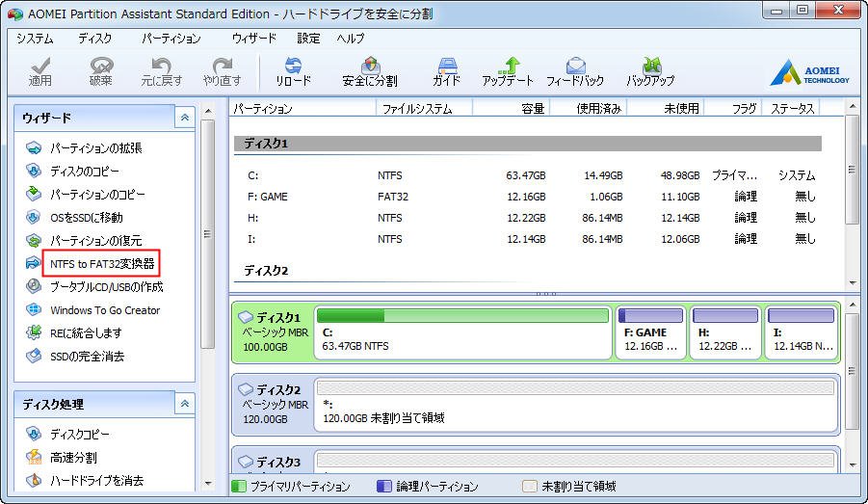Select the I: 12.14GB block in the disk map
Viewport: 868px width, 504px height.
pyautogui.click(x=801, y=332)
